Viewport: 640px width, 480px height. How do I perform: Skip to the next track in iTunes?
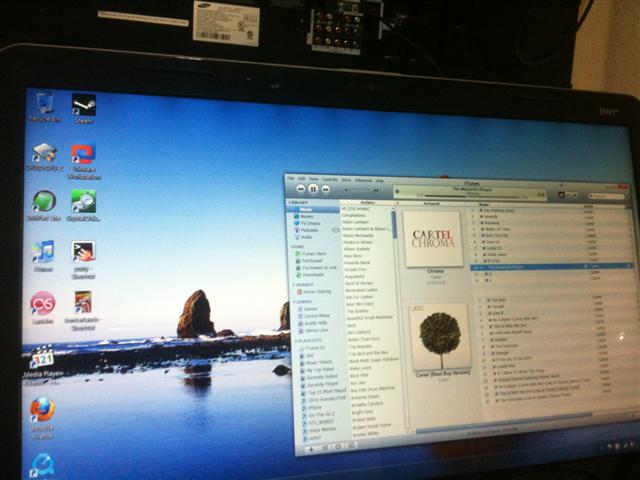pos(325,189)
